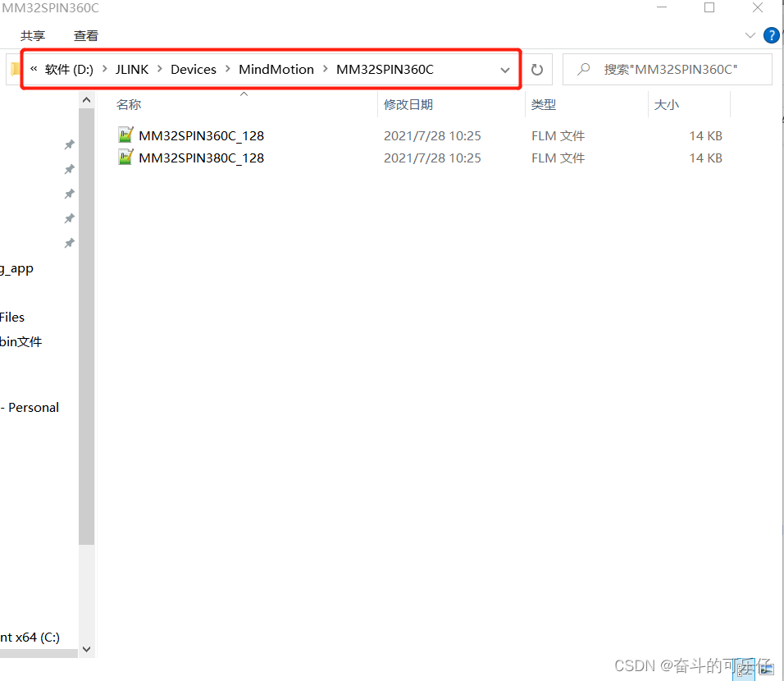The width and height of the screenshot is (784, 681).
Task: Click navigation pane scrollbar down arrow
Action: point(86,649)
